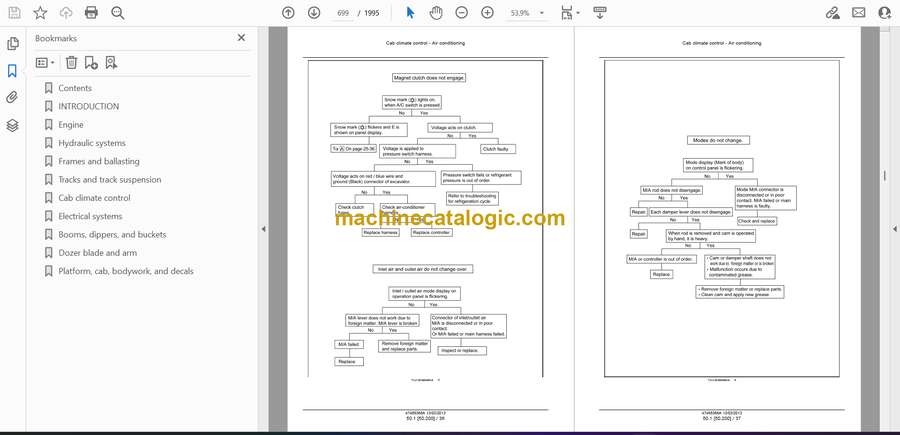The width and height of the screenshot is (900, 435).
Task: Close the Bookmarks panel
Action: [x=241, y=38]
